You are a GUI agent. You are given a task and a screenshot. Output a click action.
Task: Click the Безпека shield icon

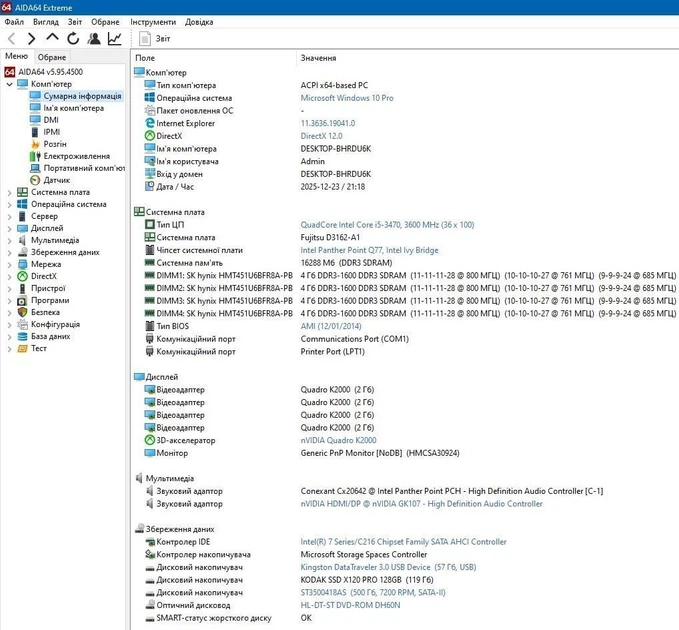coord(23,312)
